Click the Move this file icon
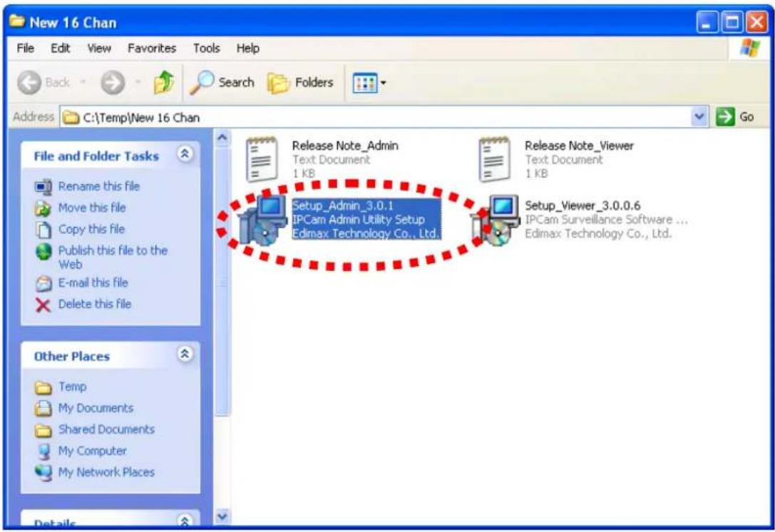This screenshot has width=775, height=532. click(43, 208)
